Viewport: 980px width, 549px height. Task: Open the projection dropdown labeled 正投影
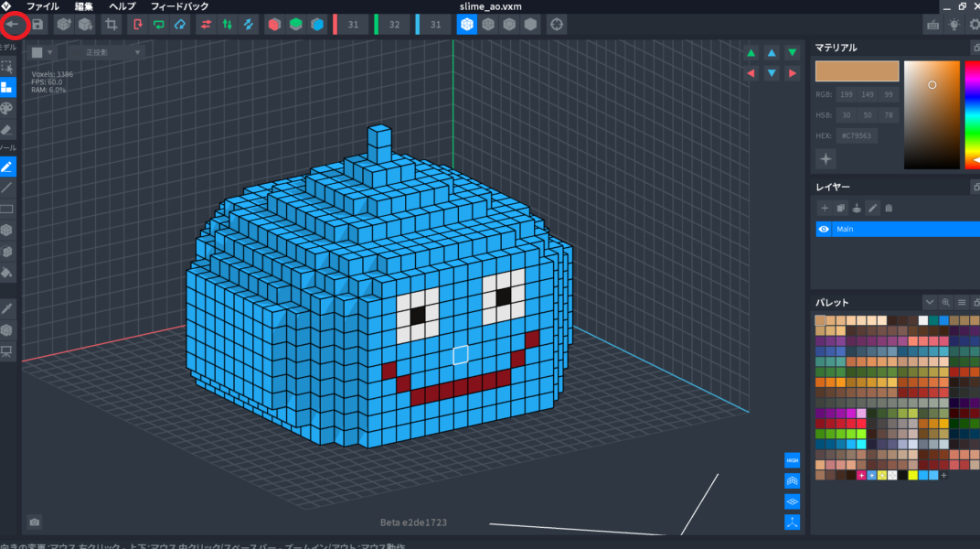105,52
